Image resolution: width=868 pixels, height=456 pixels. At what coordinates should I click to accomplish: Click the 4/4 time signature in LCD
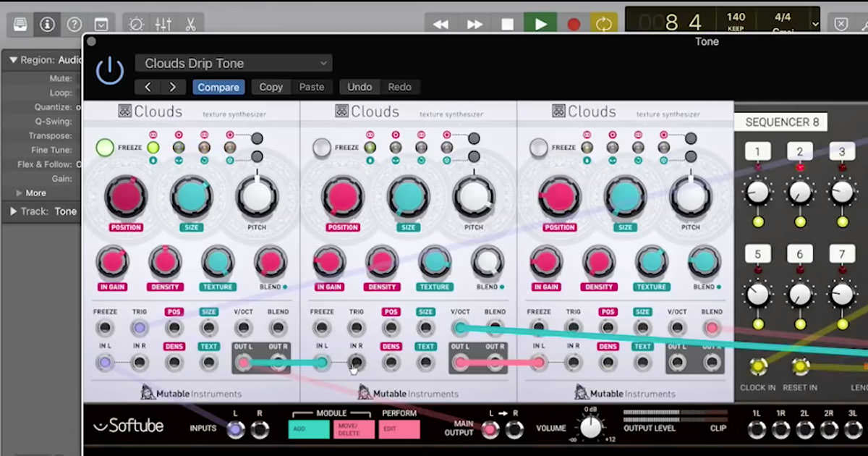coord(783,17)
